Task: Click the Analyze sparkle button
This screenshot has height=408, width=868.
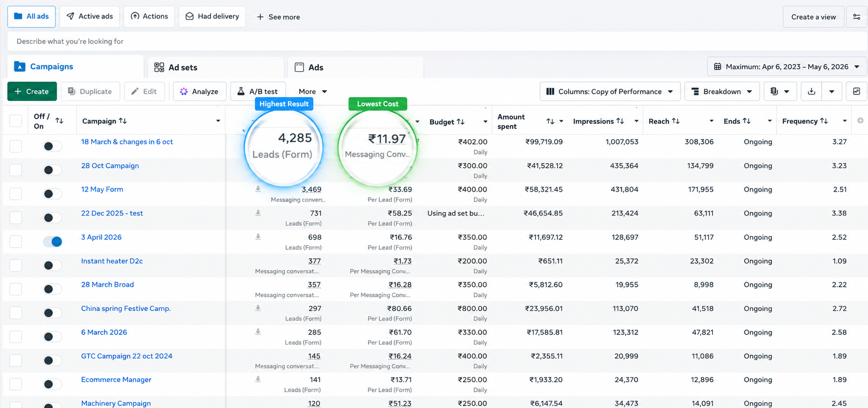Action: 199,92
